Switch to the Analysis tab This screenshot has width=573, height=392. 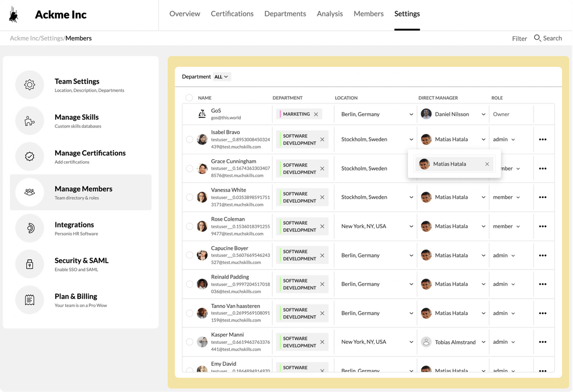tap(330, 13)
